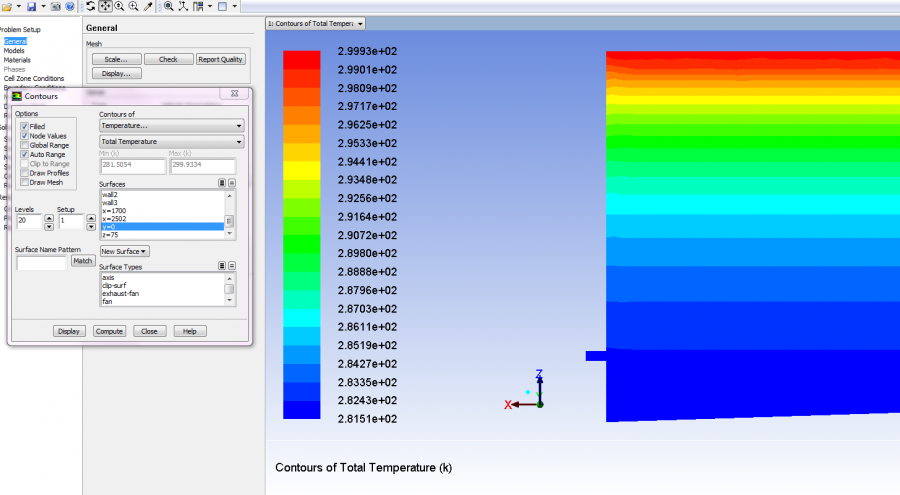Select all surfaces icon in Surfaces list

click(x=222, y=184)
